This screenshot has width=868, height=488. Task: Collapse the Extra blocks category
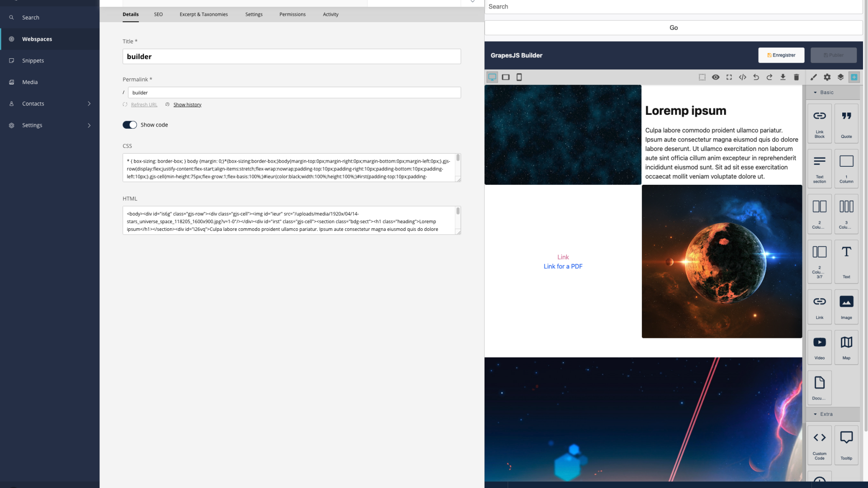833,414
